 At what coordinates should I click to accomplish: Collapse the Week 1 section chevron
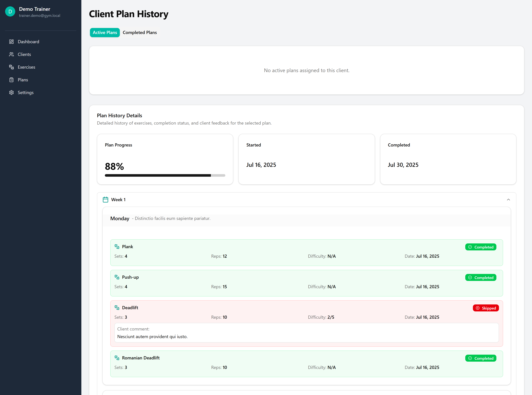point(508,200)
